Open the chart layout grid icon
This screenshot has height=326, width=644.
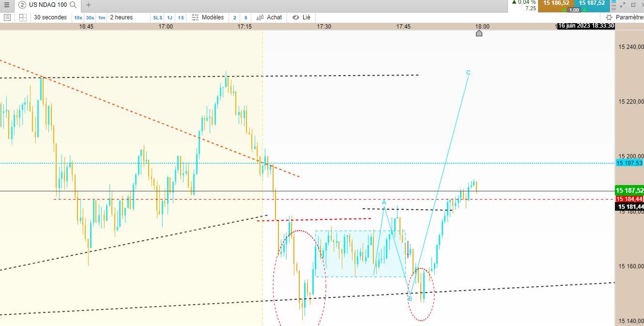click(x=23, y=17)
